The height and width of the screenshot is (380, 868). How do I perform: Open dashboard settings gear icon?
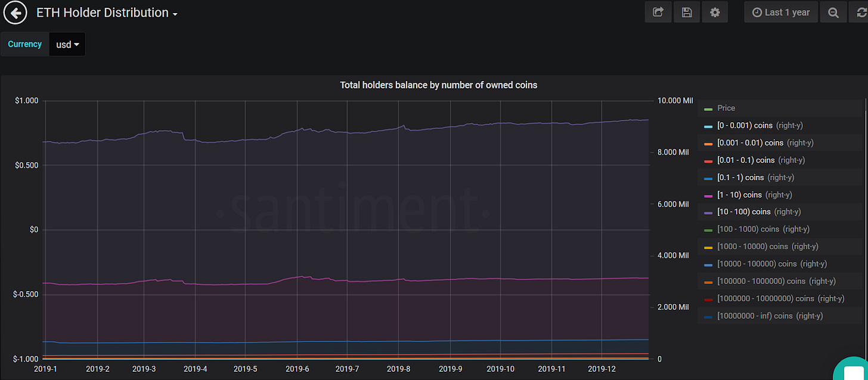tap(715, 12)
